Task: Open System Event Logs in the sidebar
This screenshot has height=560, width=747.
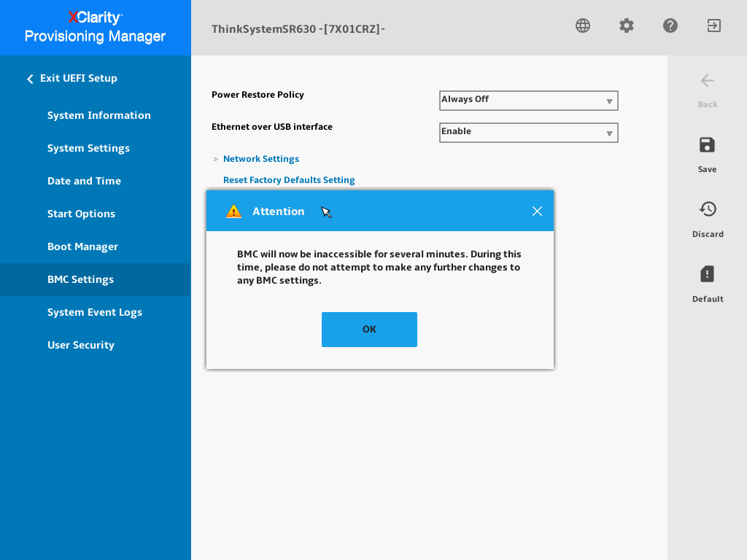Action: 95,312
